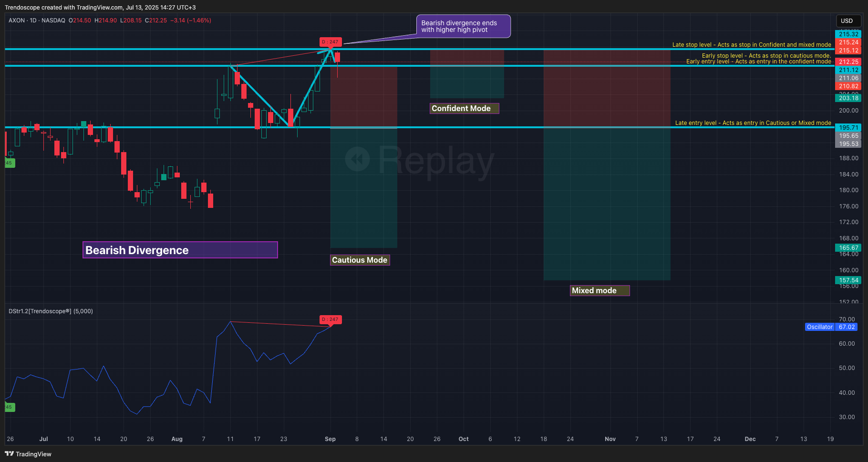
Task: Click the red 212.25 current price tag
Action: point(848,62)
